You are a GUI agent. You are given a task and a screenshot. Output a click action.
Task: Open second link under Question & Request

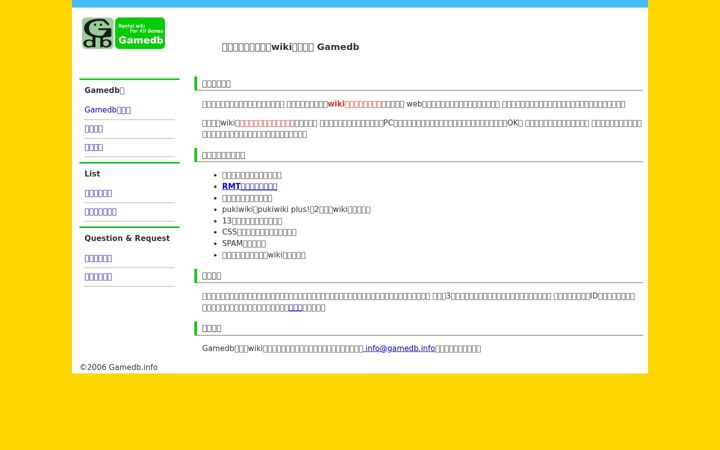(98, 276)
